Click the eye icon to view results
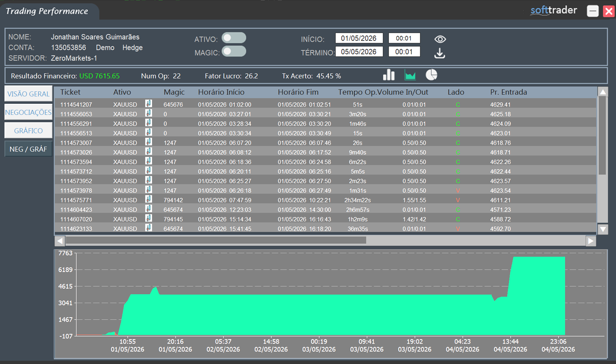The height and width of the screenshot is (364, 616). [440, 39]
